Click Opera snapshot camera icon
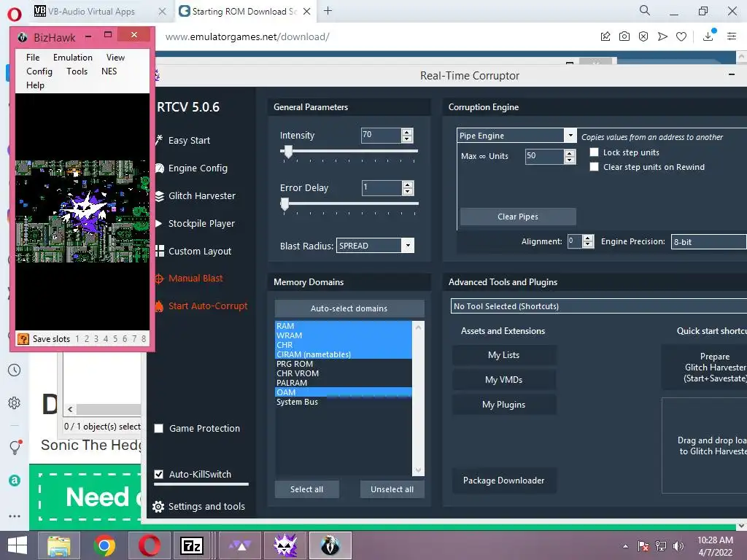 624,36
